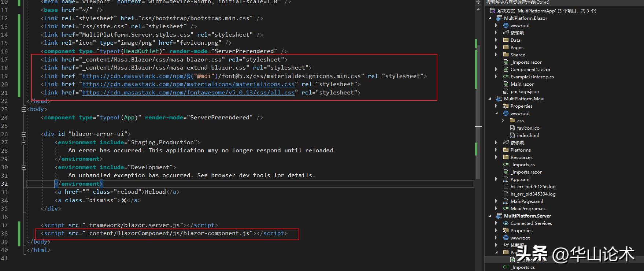Click the Connected Services icon

[x=506, y=223]
